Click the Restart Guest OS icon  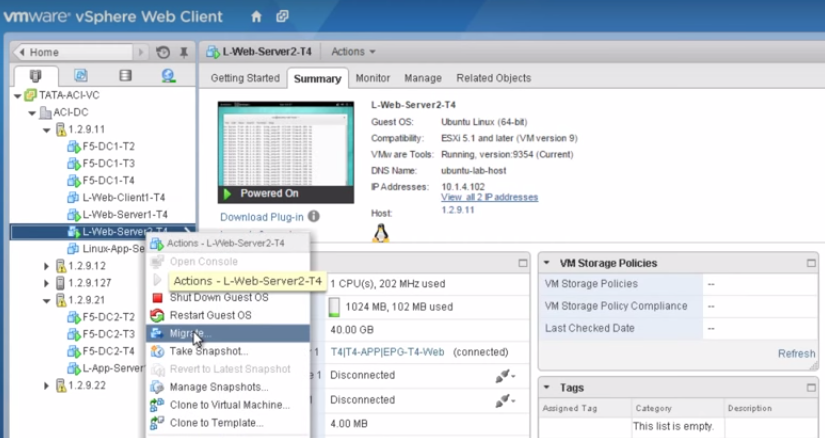(157, 315)
